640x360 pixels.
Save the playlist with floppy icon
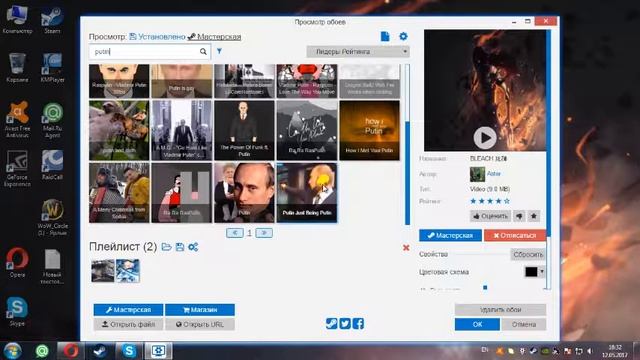pyautogui.click(x=180, y=247)
